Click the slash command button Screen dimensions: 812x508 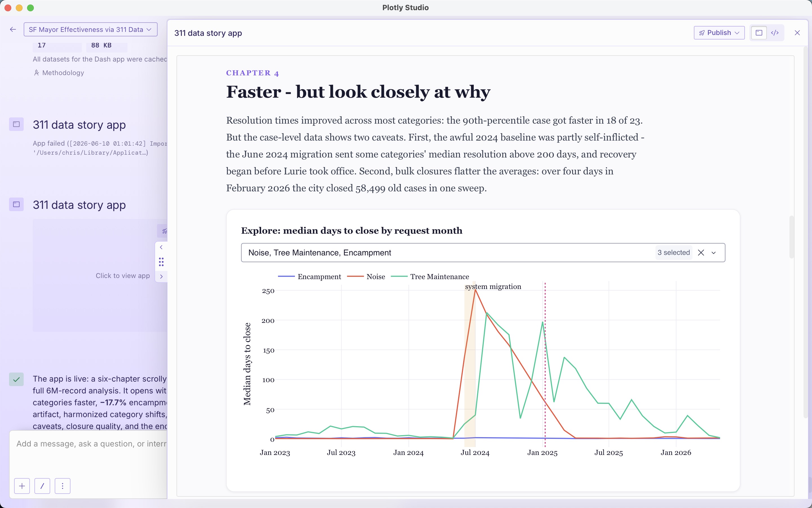(42, 486)
